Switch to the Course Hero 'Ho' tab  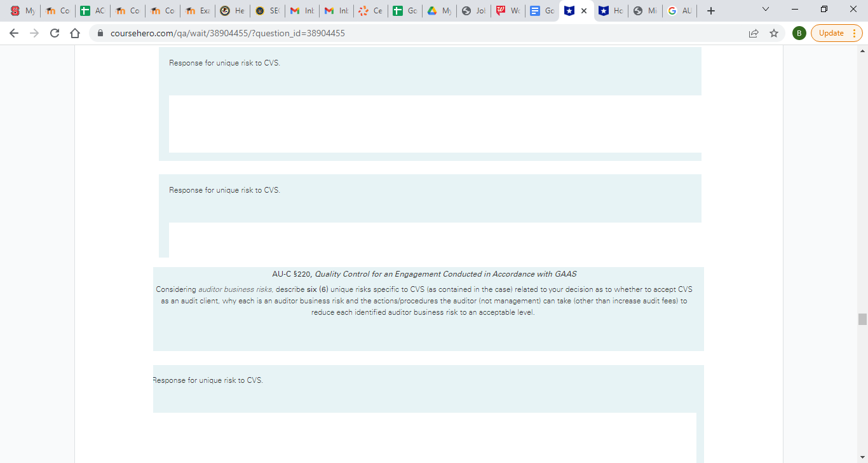(611, 11)
